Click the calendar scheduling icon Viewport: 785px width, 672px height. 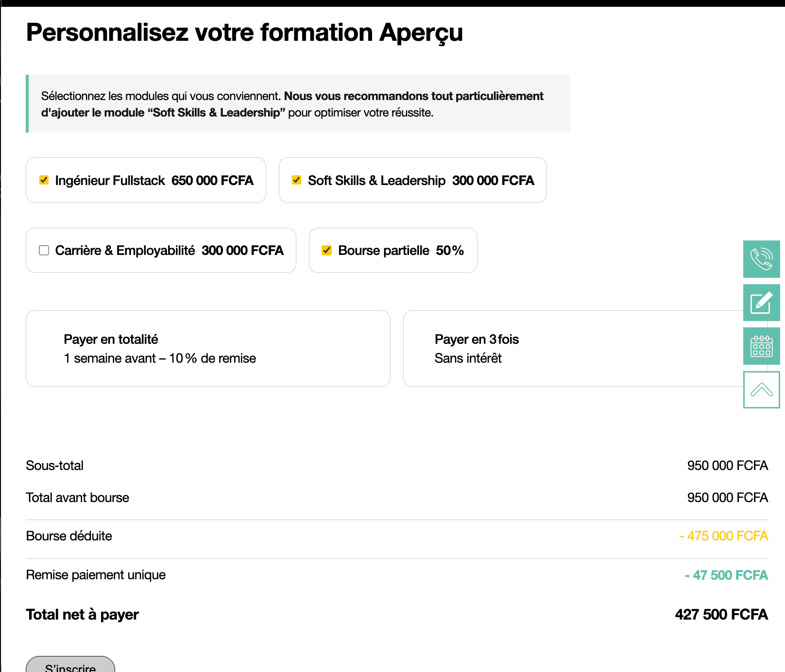[761, 346]
